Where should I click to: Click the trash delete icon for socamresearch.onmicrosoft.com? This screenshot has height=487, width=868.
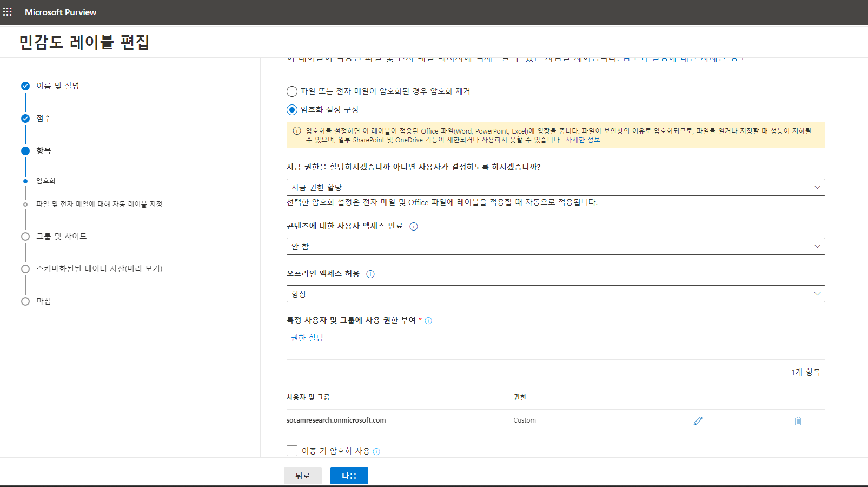798,421
